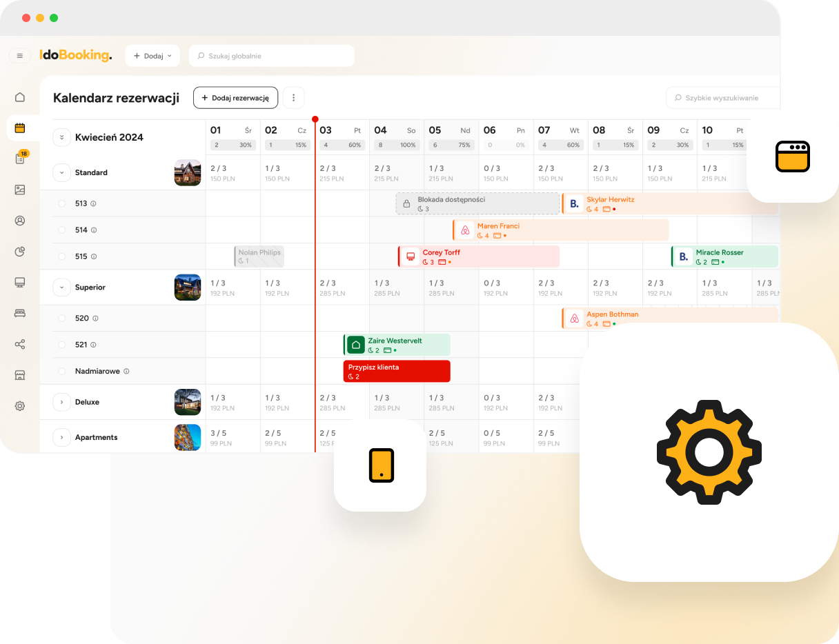Open the clients profile icon in sidebar
This screenshot has height=644, width=839.
coord(20,221)
